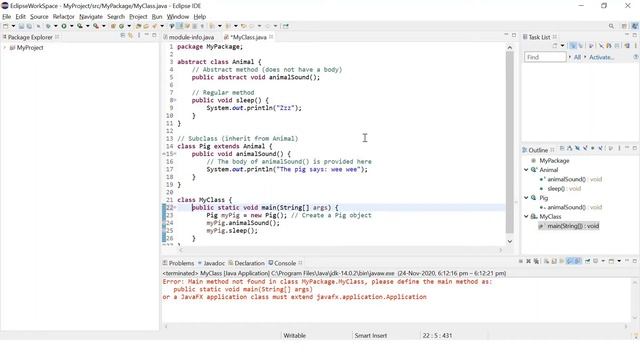Click the Save All toolbar icon
This screenshot has width=640, height=360.
click(x=29, y=26)
